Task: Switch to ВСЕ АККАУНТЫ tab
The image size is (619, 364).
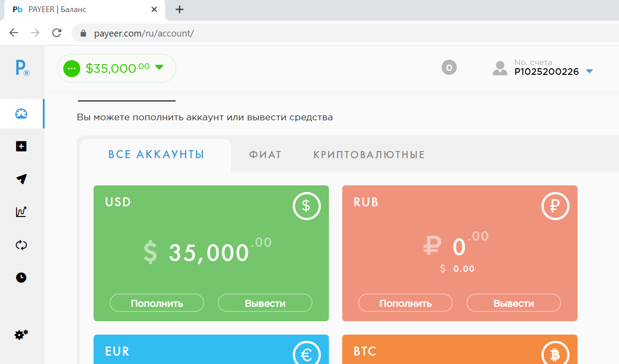Action: [156, 155]
